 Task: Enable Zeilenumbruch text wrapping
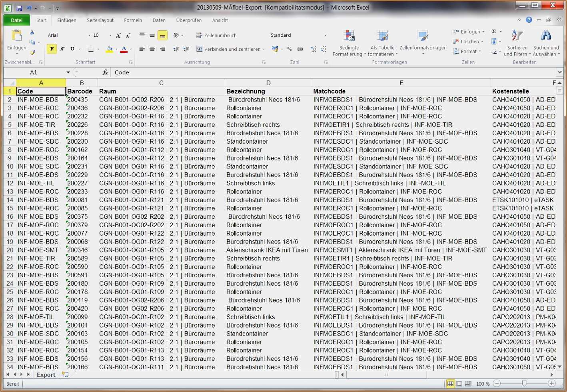(x=216, y=35)
